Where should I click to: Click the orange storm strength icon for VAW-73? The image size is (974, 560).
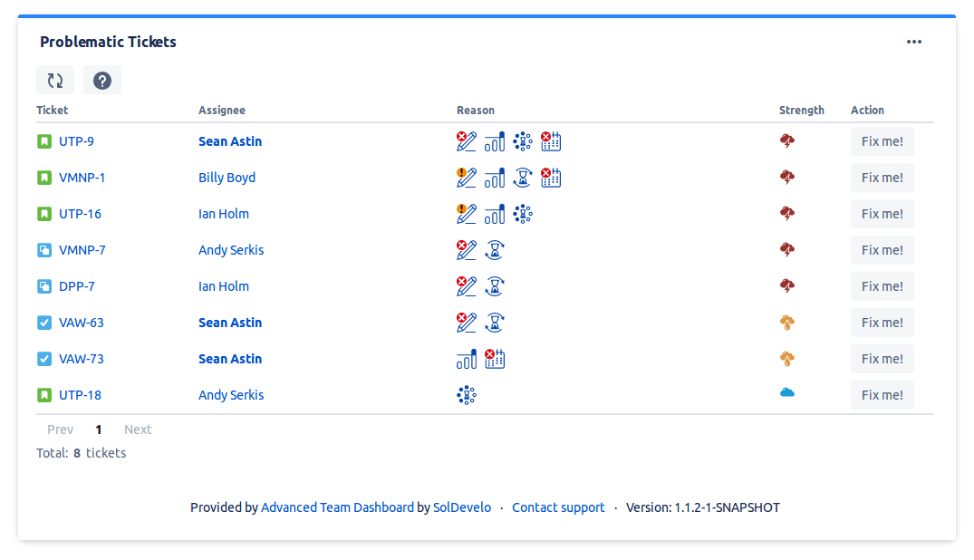(x=787, y=359)
